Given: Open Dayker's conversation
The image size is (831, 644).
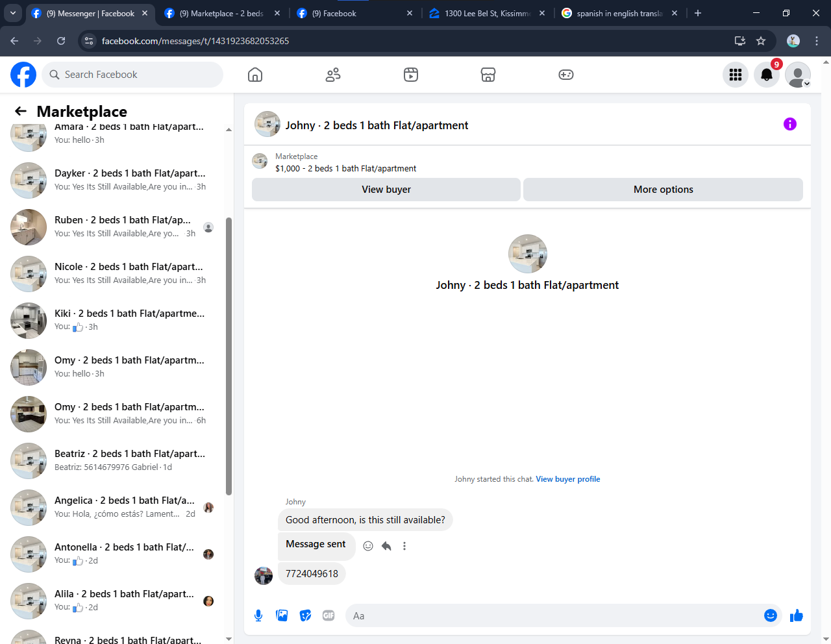Looking at the screenshot, I should [x=114, y=180].
